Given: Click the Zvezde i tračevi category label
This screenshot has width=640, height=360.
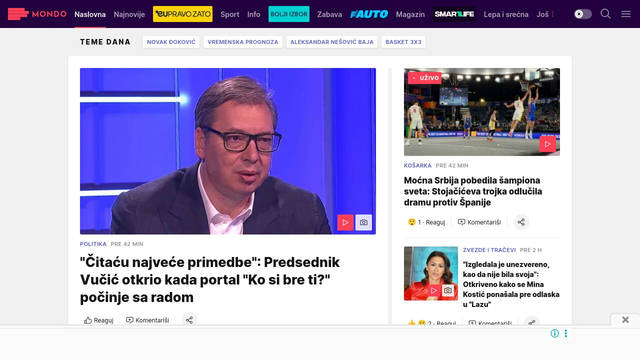Looking at the screenshot, I should coord(489,250).
